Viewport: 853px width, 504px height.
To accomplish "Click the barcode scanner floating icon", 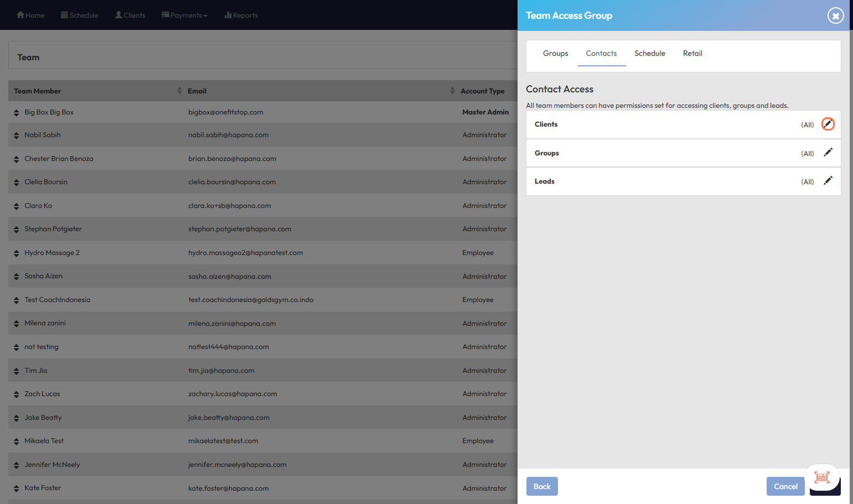I will (x=822, y=477).
